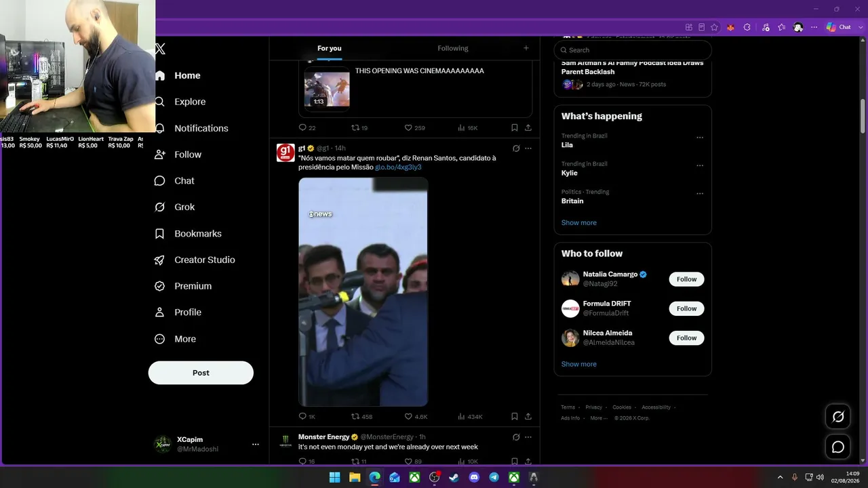
Task: Open Grok actions on Monster Energy post
Action: [516, 437]
